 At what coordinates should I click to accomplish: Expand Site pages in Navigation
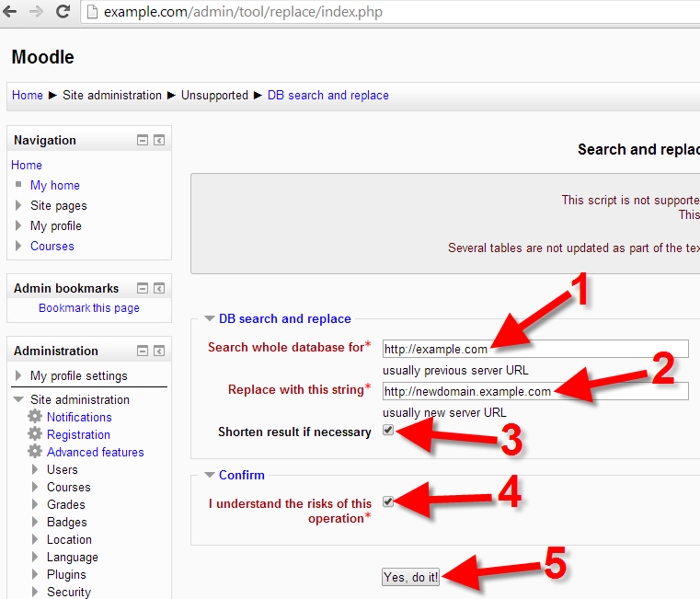pos(18,205)
